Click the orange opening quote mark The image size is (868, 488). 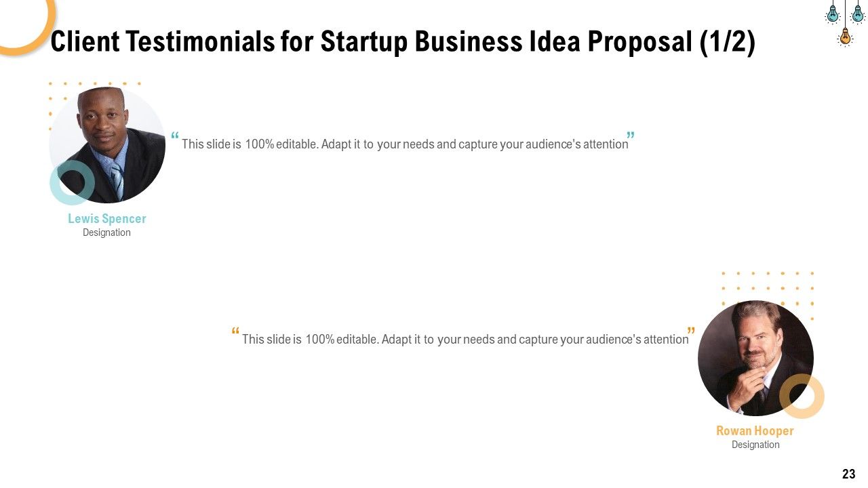click(235, 333)
